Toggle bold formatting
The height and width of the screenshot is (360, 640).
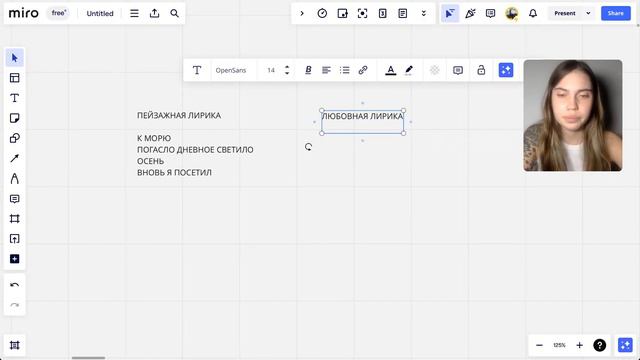[x=308, y=70]
